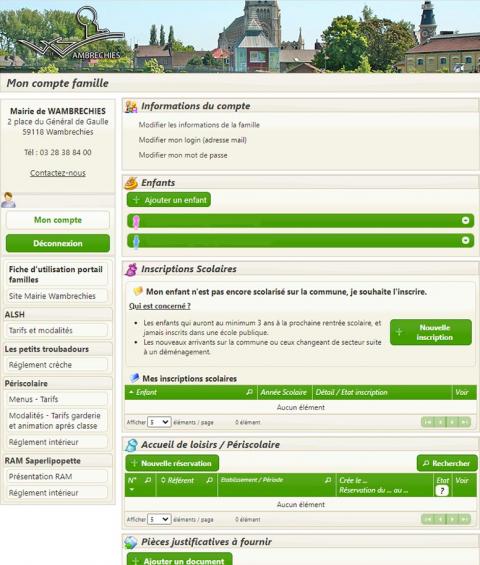This screenshot has height=565, width=480.
Task: Expand the second child's green bar arrow
Action: click(x=465, y=240)
